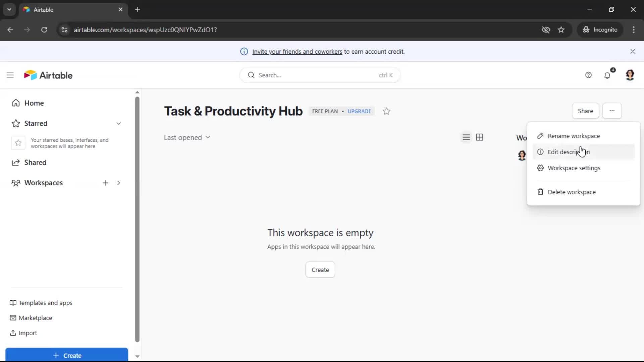Switch to grid view
This screenshot has height=362, width=644.
(x=480, y=137)
